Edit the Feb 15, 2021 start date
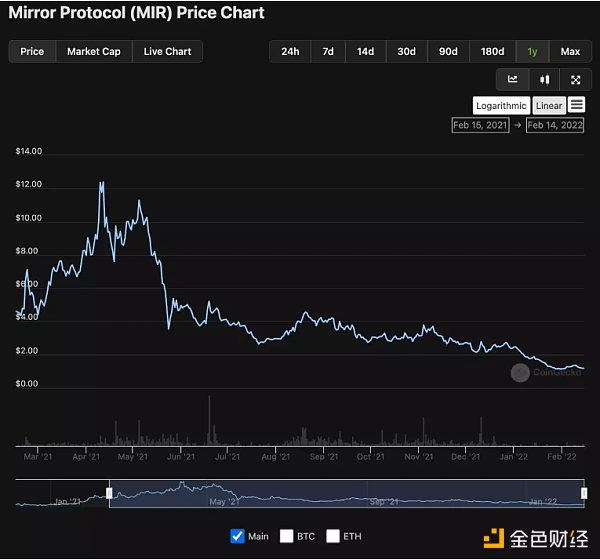600x560 pixels. click(480, 125)
